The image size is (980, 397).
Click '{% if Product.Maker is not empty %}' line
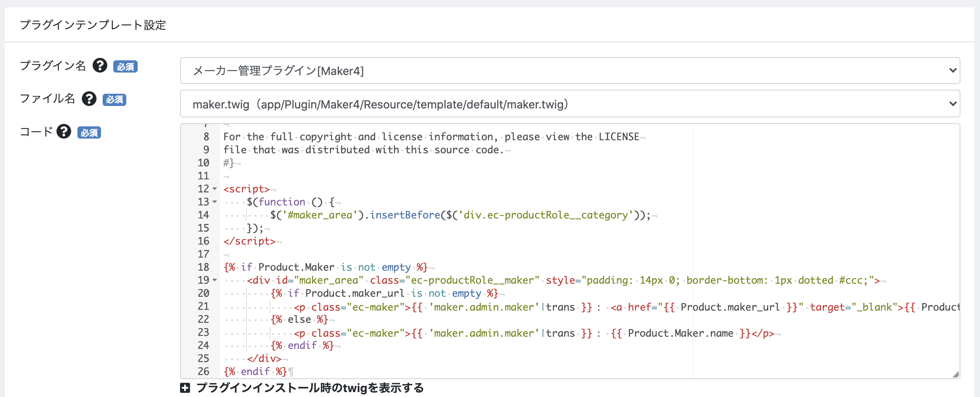click(x=325, y=267)
